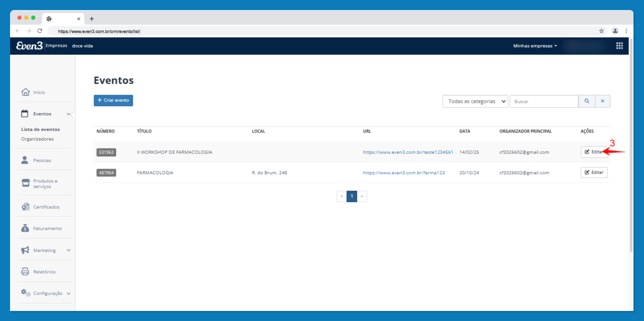Image resolution: width=644 pixels, height=321 pixels.
Task: Click the Produtos e serviços store icon
Action: point(26,183)
